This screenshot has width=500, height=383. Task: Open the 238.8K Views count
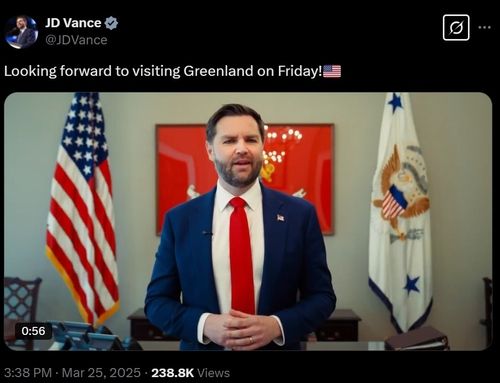(191, 373)
